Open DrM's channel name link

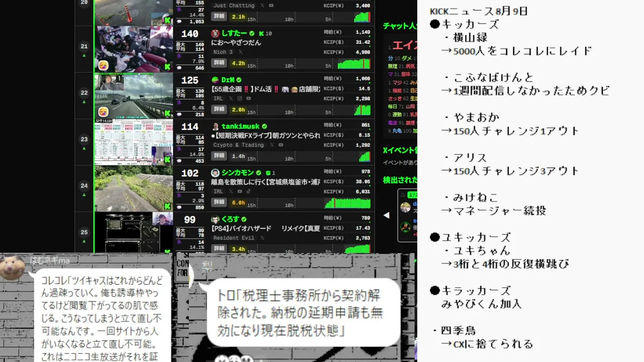(228, 80)
